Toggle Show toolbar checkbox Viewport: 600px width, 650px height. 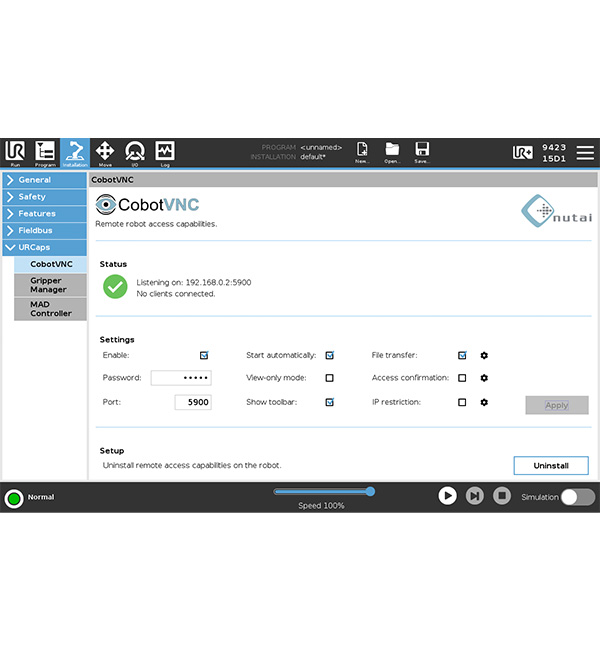point(330,402)
